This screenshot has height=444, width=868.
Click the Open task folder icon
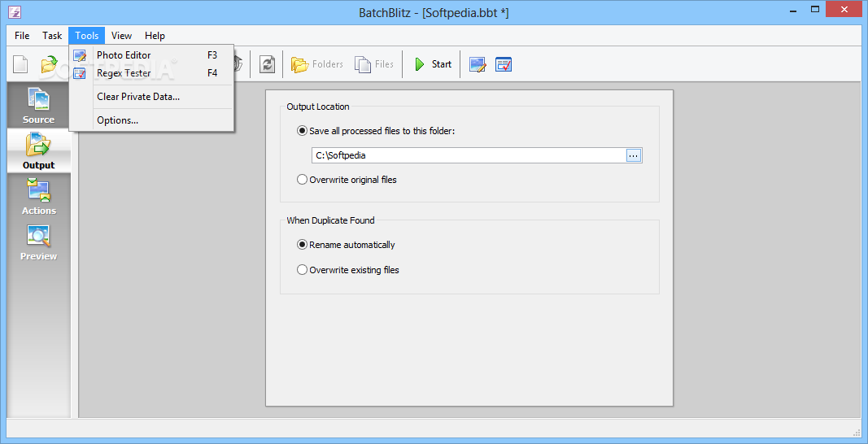50,64
